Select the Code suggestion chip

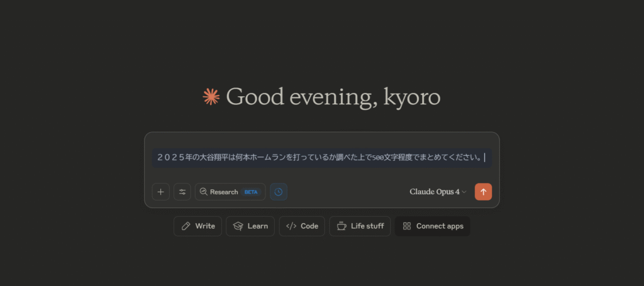pyautogui.click(x=302, y=226)
